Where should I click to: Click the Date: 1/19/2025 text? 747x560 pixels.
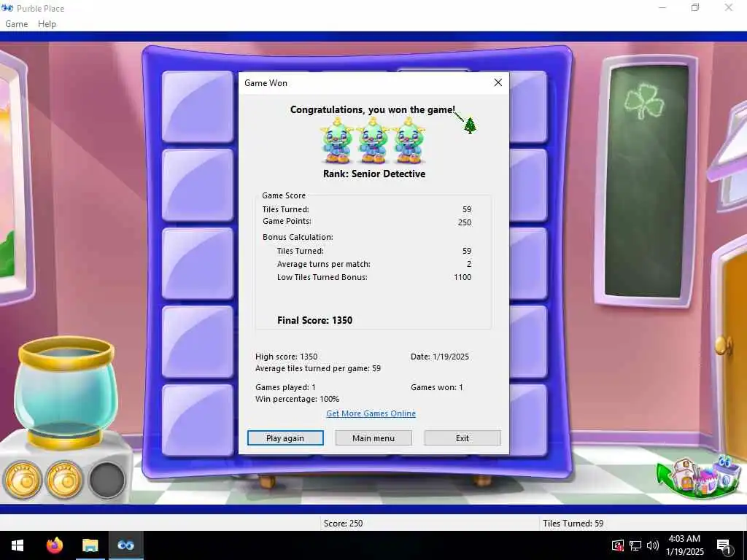click(x=440, y=356)
